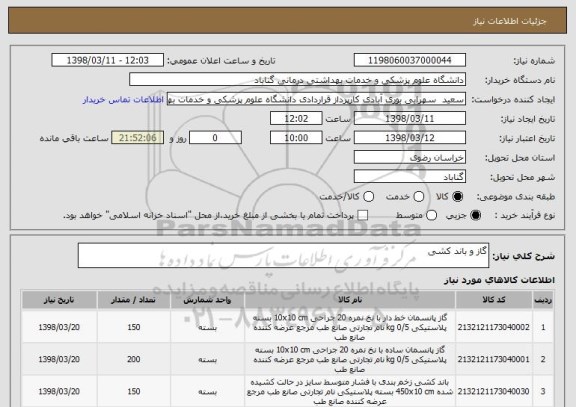
Task: Open the اطلاعات تماس خریدار link
Action: point(123,100)
